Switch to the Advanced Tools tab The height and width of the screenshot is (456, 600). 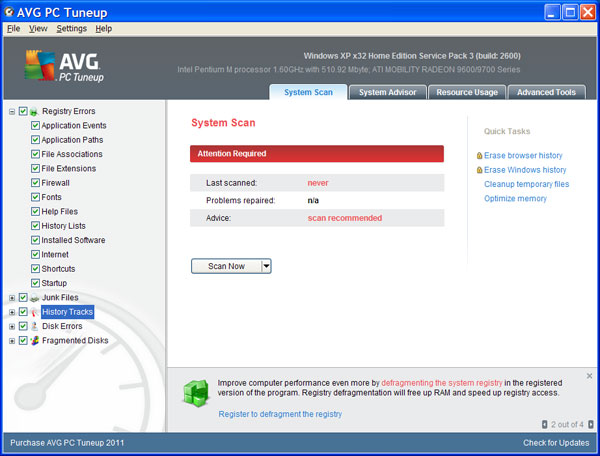tap(546, 92)
